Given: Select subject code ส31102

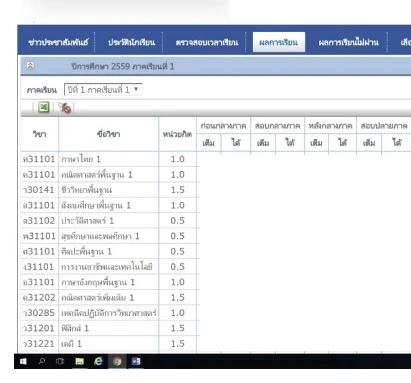Looking at the screenshot, I should click(39, 220).
